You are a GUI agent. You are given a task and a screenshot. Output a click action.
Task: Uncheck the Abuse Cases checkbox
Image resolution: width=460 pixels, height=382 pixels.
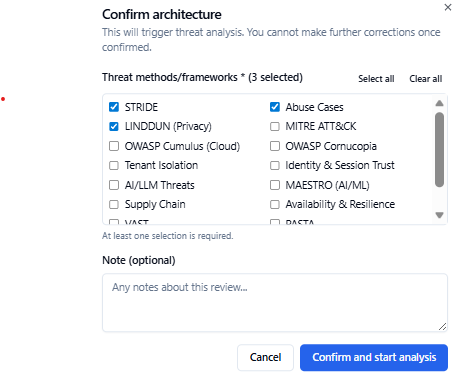(x=275, y=107)
